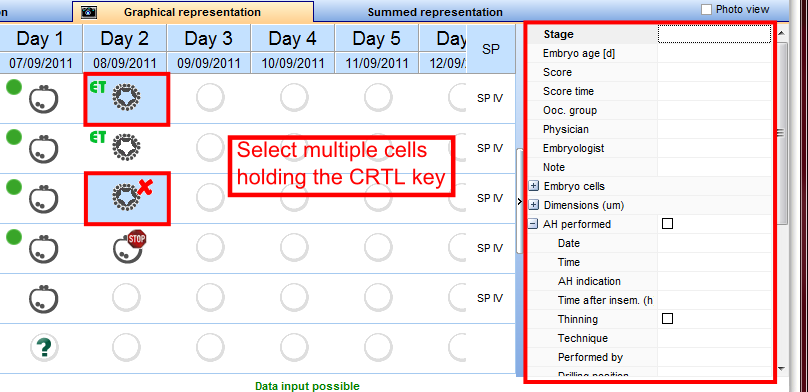Expand the Dimensions (um) section
Viewport: 808px width, 392px height.
(534, 206)
